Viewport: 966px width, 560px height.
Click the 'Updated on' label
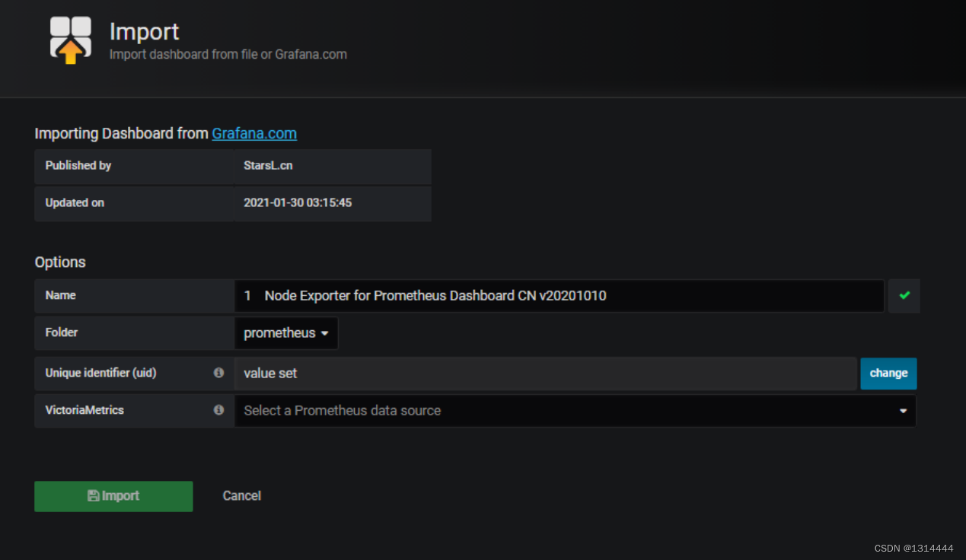(x=75, y=203)
